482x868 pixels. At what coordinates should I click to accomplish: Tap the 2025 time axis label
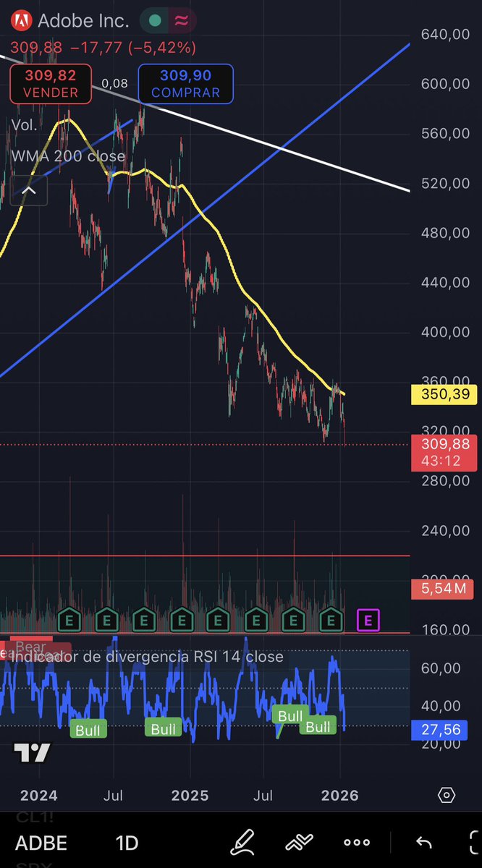190,796
